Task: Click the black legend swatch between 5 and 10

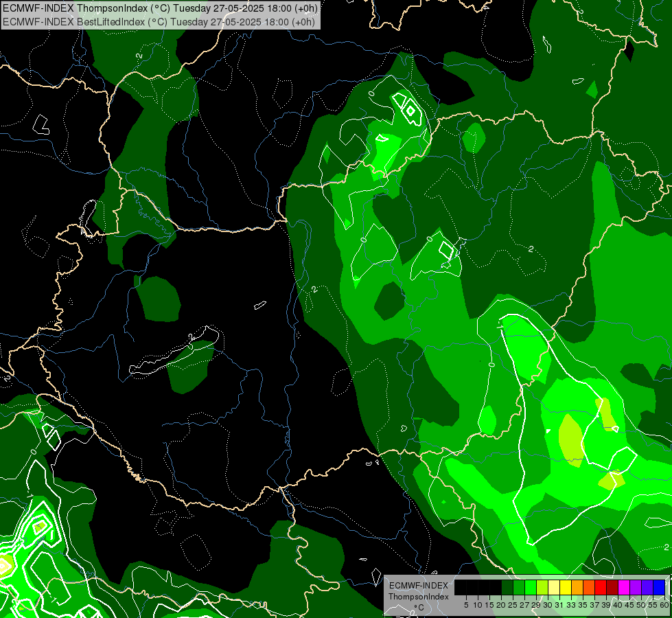Action: 472,587
